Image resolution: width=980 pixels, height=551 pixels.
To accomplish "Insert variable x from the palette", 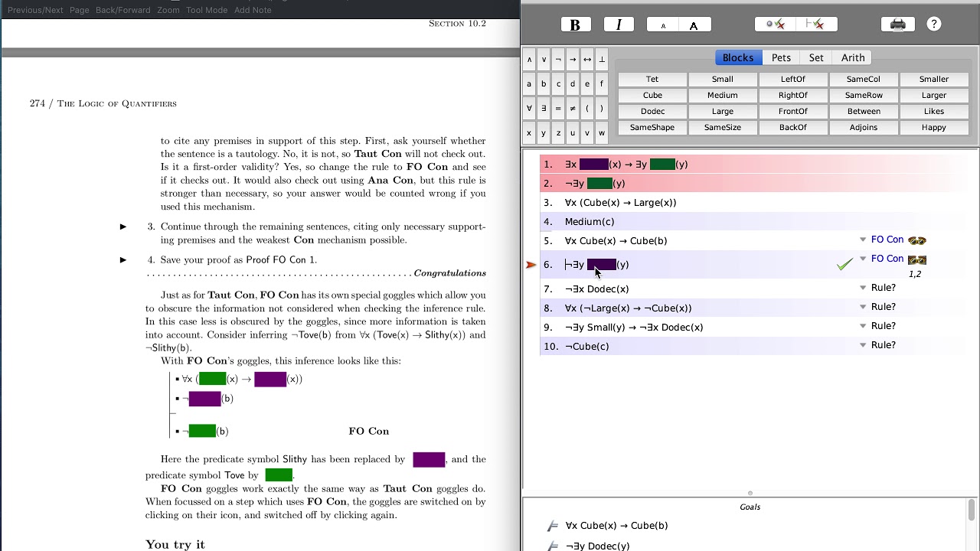I will [529, 132].
